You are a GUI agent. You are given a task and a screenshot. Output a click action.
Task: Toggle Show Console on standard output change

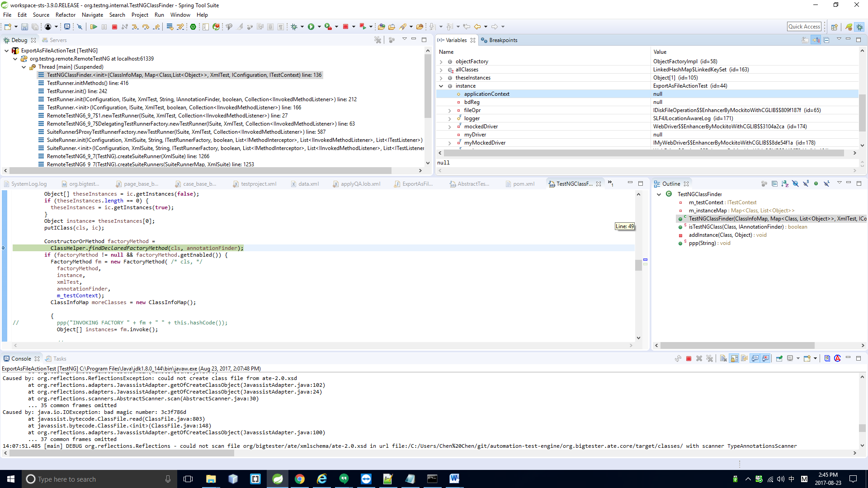[755, 359]
